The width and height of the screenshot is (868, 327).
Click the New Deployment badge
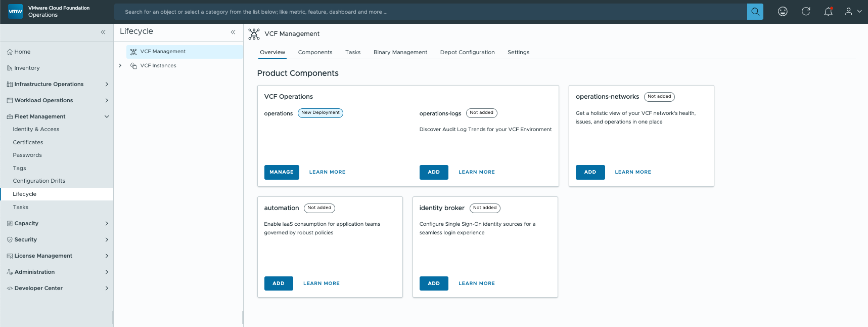point(321,113)
